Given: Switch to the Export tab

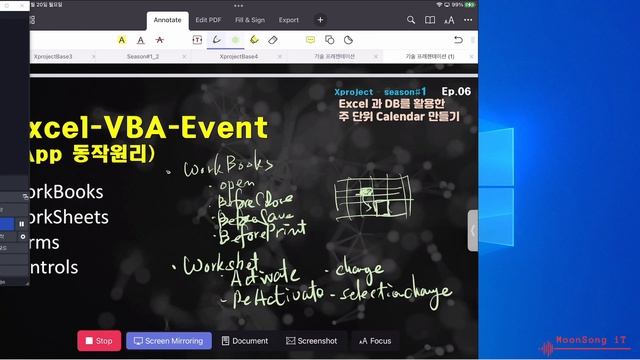Looking at the screenshot, I should tap(289, 20).
